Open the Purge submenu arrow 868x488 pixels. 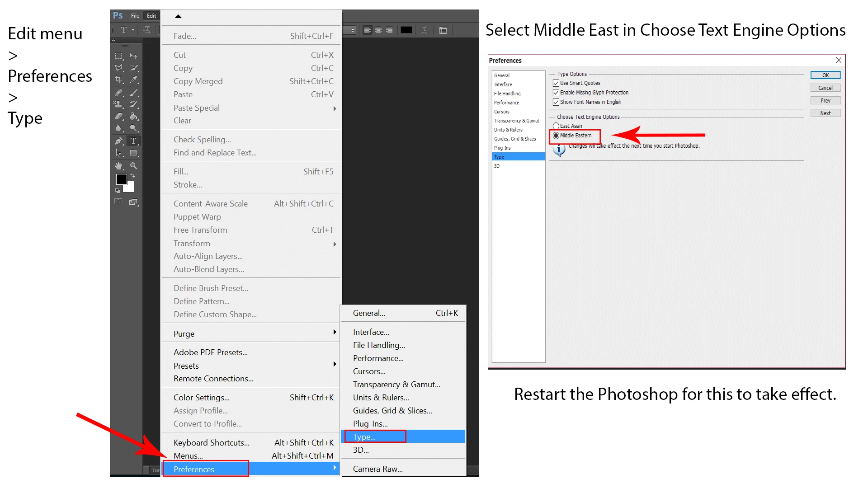pos(335,332)
